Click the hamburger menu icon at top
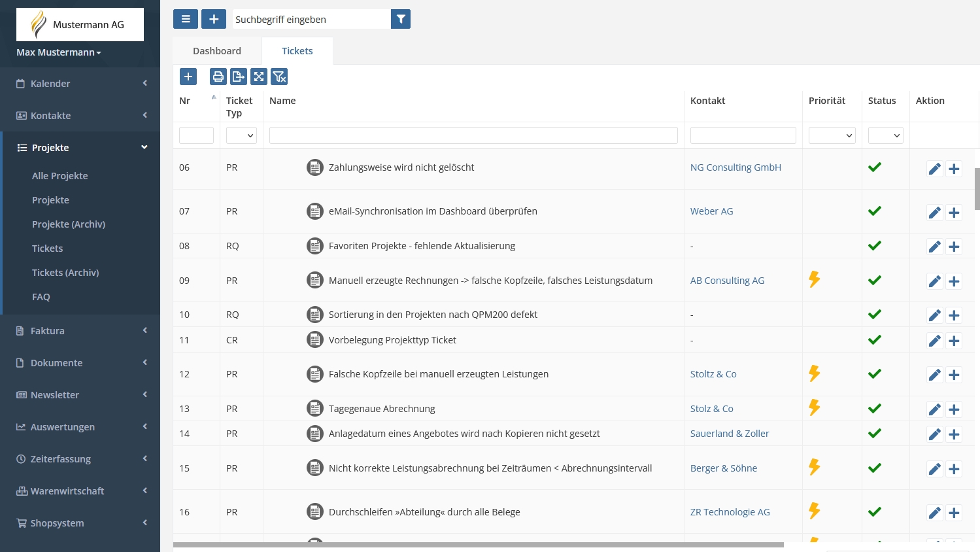This screenshot has height=552, width=980. point(186,19)
